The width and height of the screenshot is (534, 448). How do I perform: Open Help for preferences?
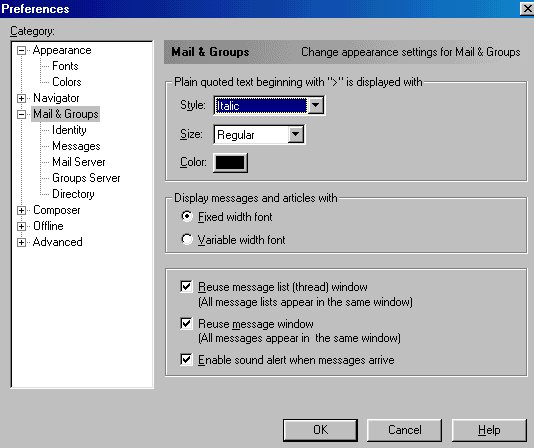tap(489, 430)
